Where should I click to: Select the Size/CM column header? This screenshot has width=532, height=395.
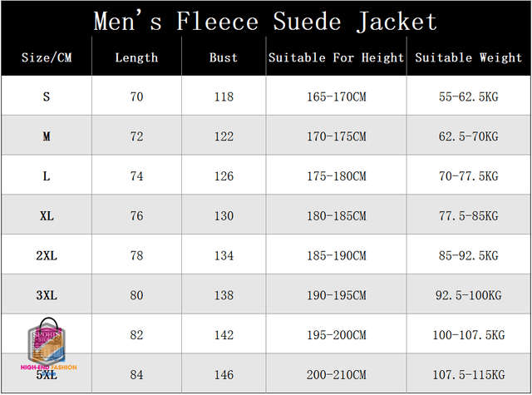(x=47, y=57)
